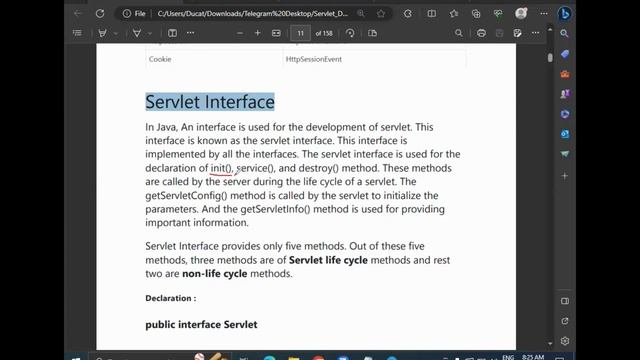Click scrollbar up arrow
This screenshot has height=360, width=640.
click(x=550, y=30)
